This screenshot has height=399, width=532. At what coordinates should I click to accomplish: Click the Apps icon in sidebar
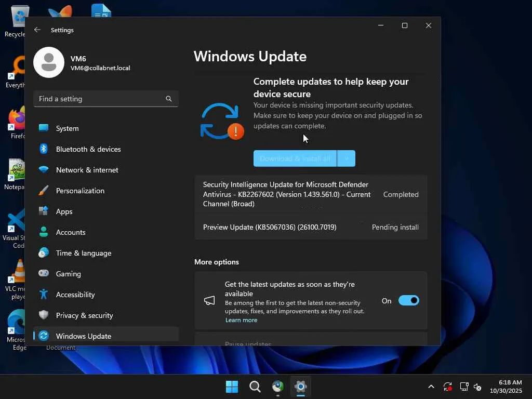(x=44, y=211)
